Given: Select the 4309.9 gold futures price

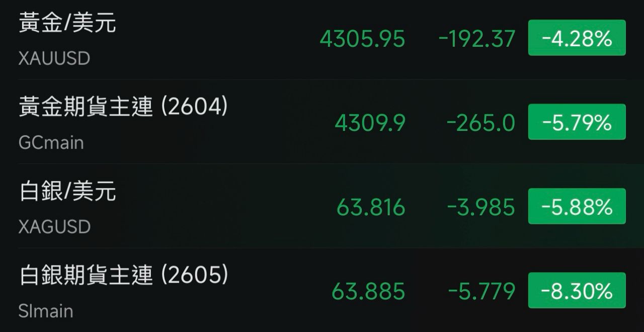Looking at the screenshot, I should point(370,123).
